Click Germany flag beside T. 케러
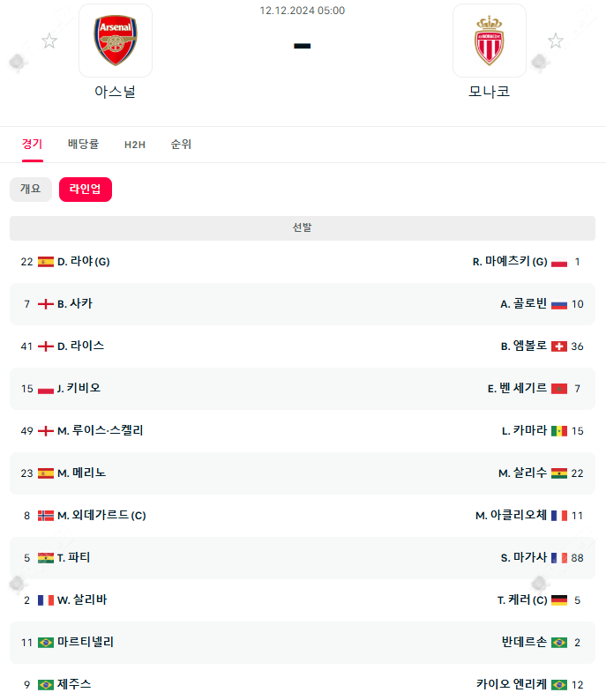 click(x=558, y=600)
